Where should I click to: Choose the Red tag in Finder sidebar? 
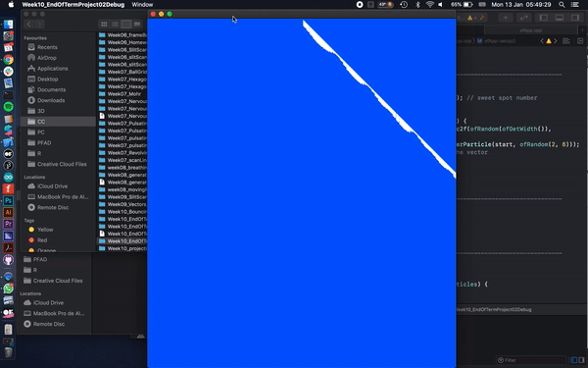58,240
